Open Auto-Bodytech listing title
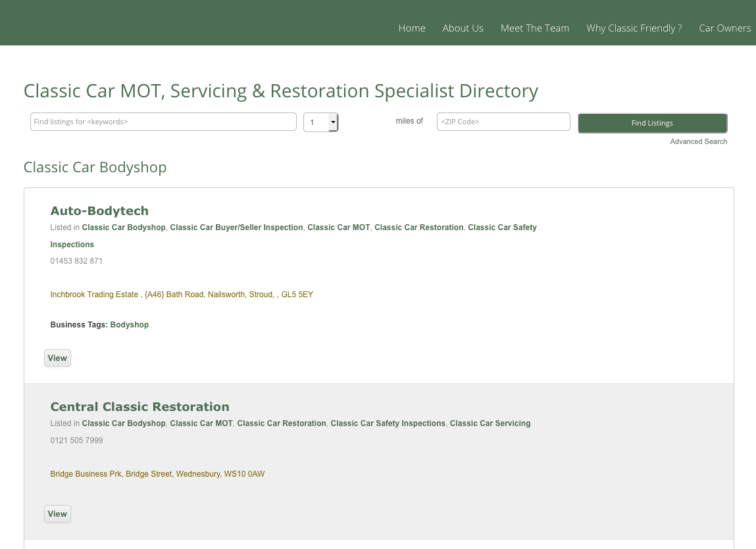The width and height of the screenshot is (756, 549). tap(99, 211)
